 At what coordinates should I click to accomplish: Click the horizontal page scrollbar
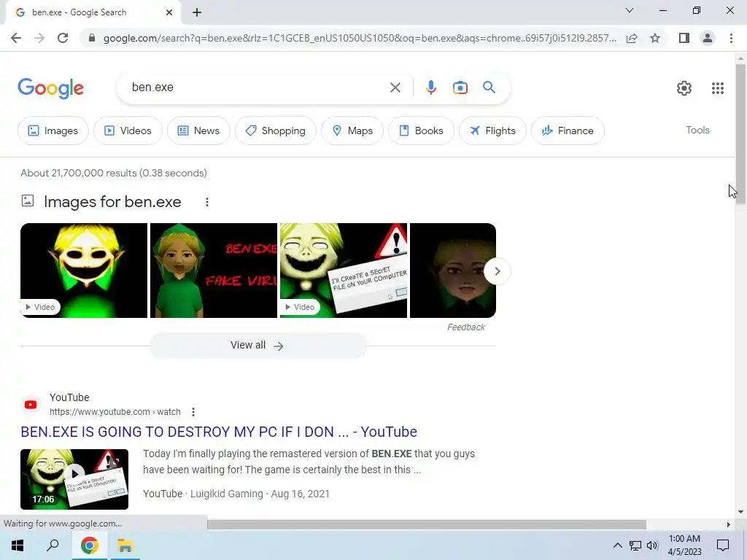[x=426, y=525]
